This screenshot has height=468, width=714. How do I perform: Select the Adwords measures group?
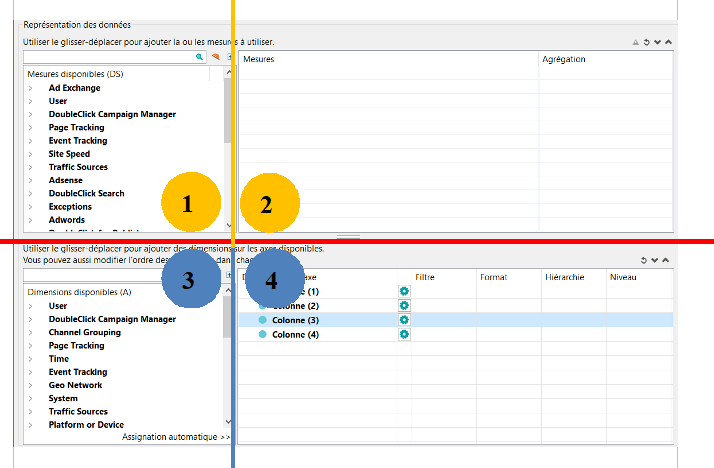pyautogui.click(x=66, y=220)
